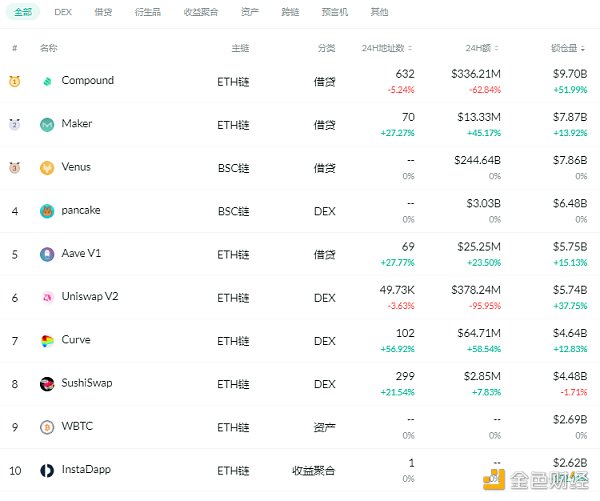The height and width of the screenshot is (501, 600).
Task: Open the pancake project link
Action: tap(81, 211)
